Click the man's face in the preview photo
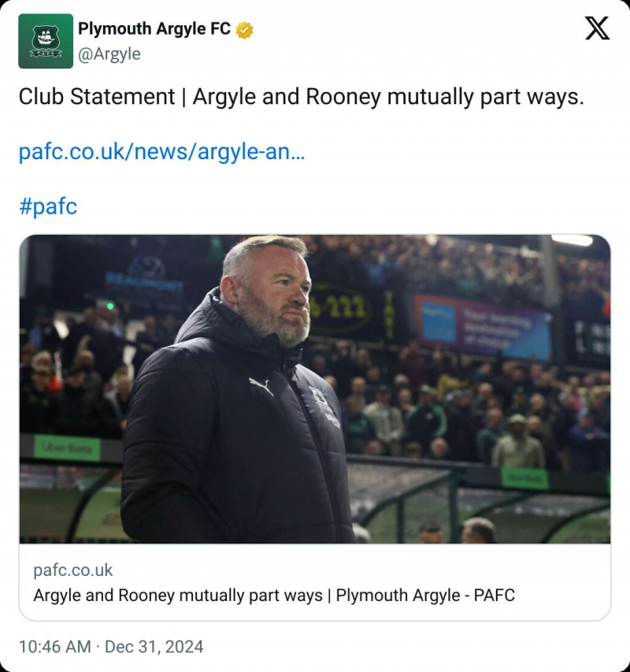 [277, 291]
